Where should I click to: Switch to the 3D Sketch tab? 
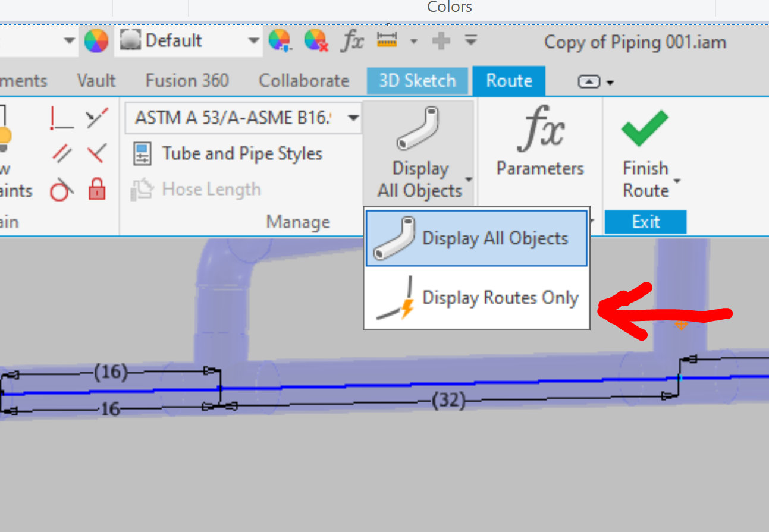click(x=417, y=80)
